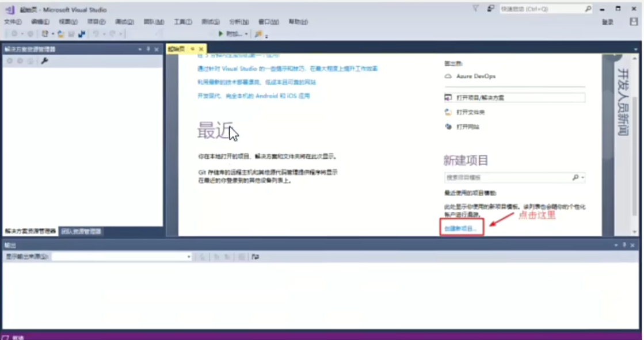
Task: Click the toolbar icon right of 附加
Action: [258, 34]
